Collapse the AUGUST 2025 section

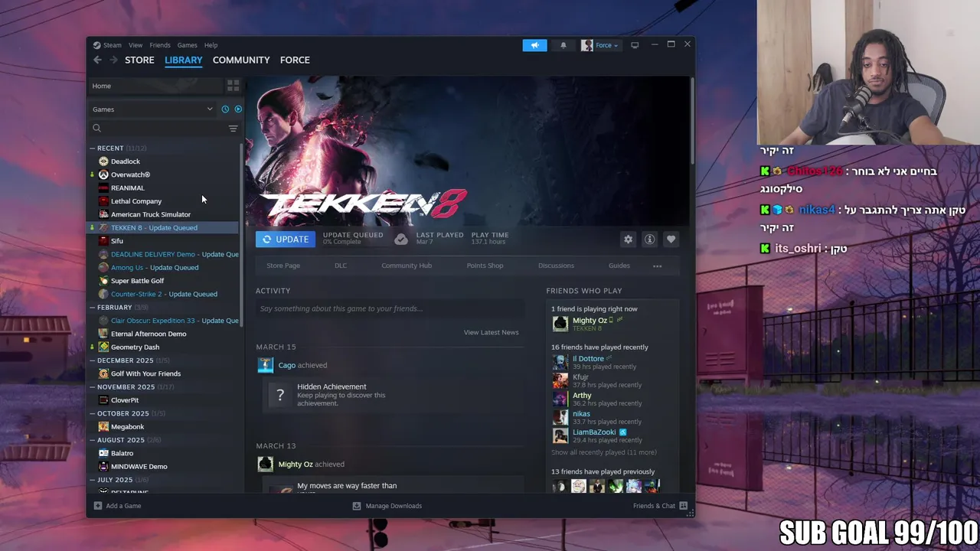point(93,440)
